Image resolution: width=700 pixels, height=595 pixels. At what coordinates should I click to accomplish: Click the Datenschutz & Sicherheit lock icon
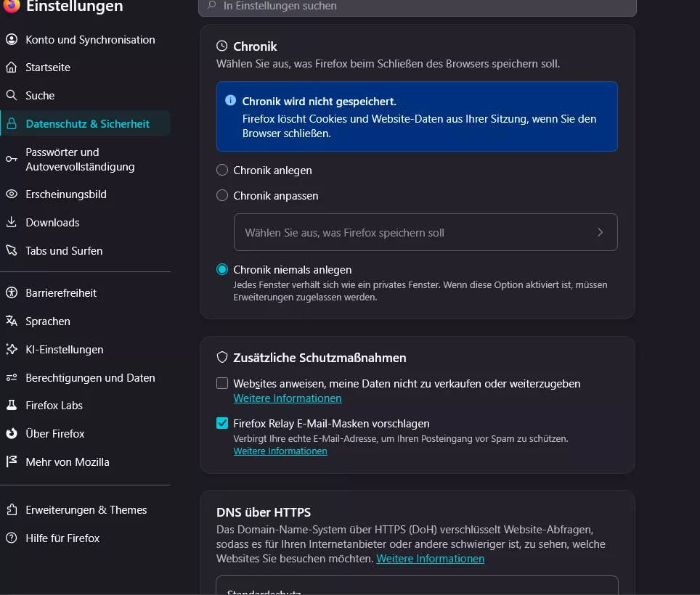pos(12,123)
